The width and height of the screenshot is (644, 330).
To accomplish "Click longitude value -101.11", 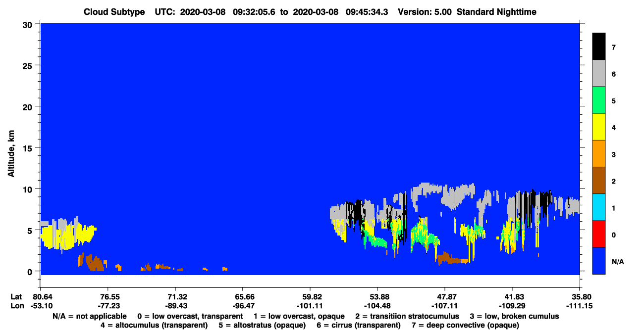I will click(x=310, y=306).
